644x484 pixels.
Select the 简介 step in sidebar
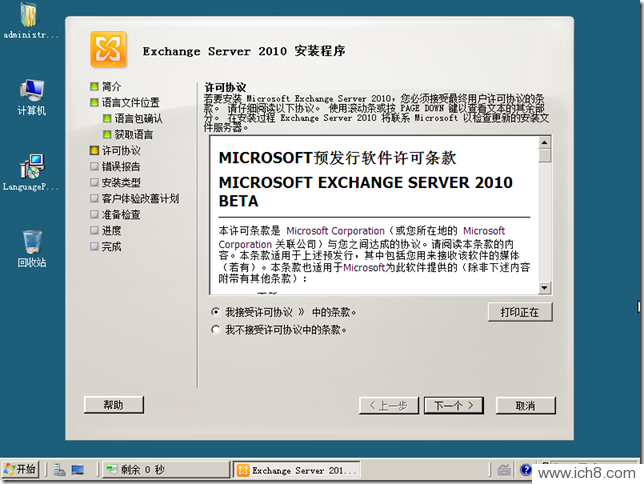[106, 86]
